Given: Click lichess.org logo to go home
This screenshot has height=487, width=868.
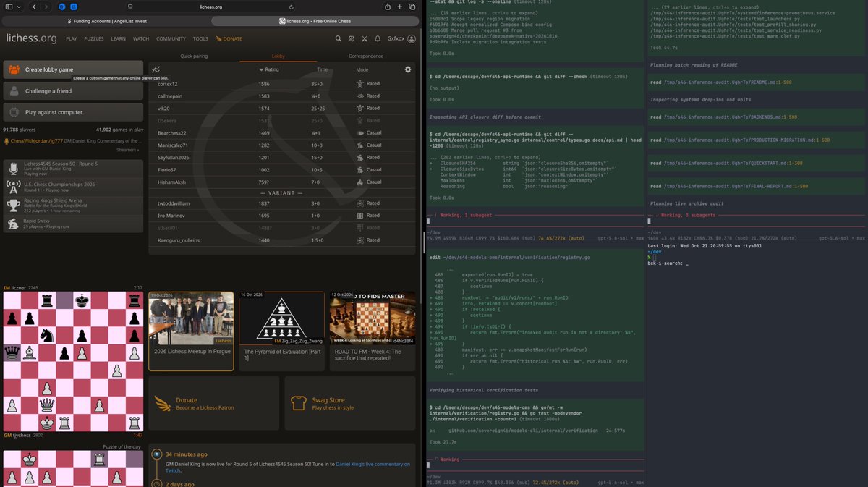Looking at the screenshot, I should 31,38.
